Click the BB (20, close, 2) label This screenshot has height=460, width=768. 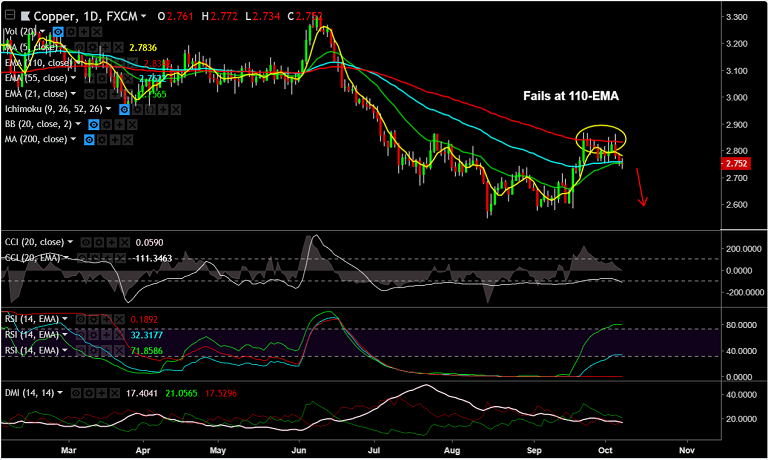(x=39, y=124)
